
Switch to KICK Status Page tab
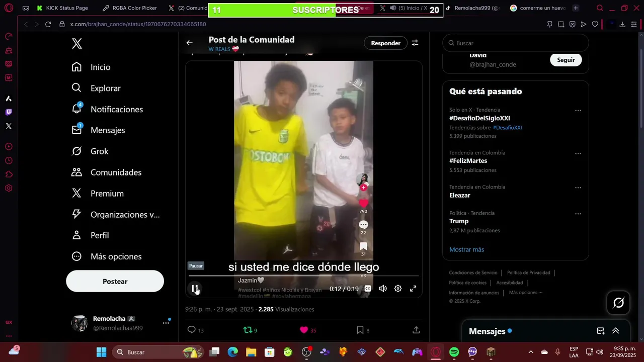tap(62, 8)
